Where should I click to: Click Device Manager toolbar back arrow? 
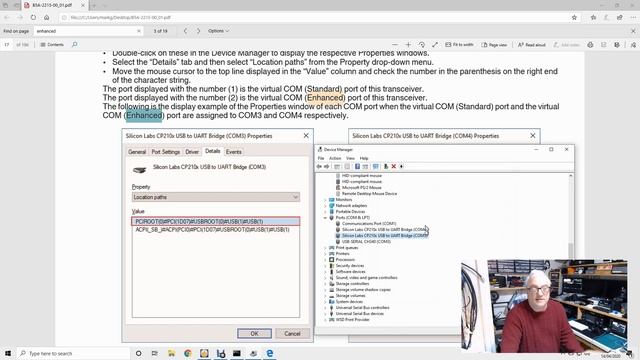(319, 167)
